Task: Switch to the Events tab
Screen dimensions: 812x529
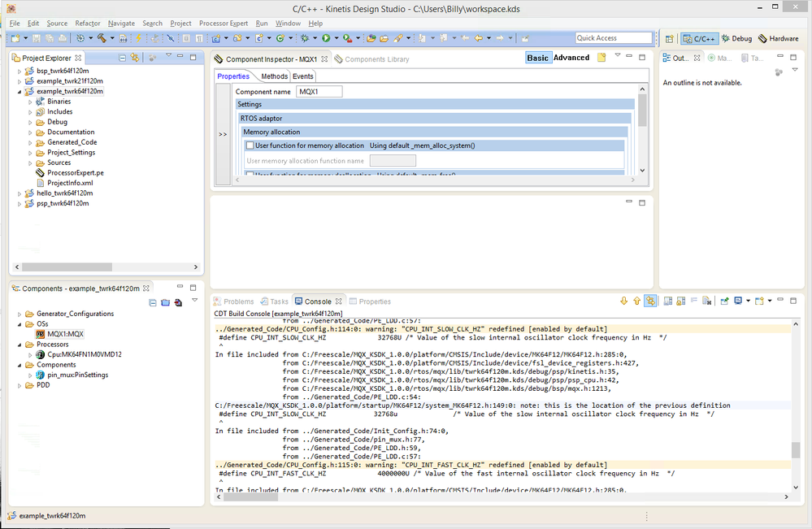Action: pos(302,76)
